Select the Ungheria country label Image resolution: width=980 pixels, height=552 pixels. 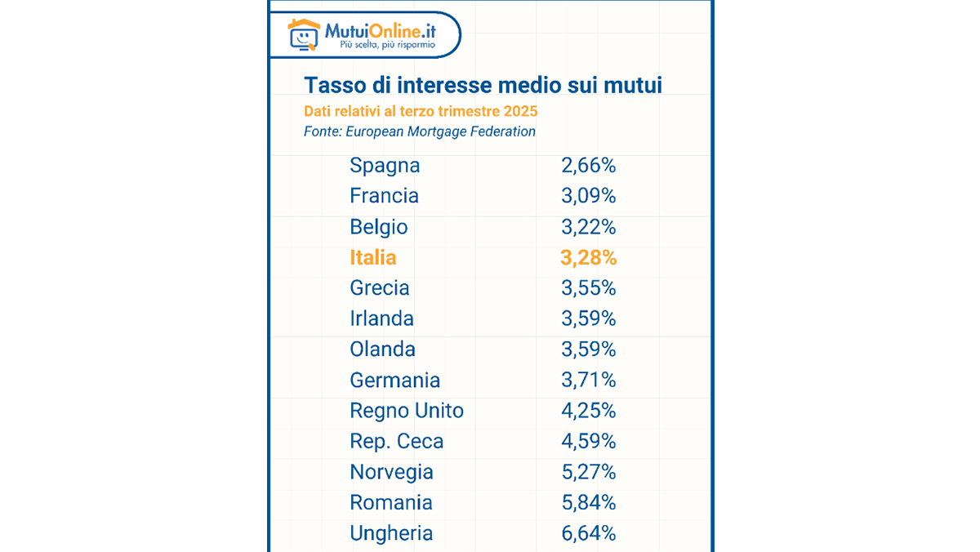[x=391, y=534]
